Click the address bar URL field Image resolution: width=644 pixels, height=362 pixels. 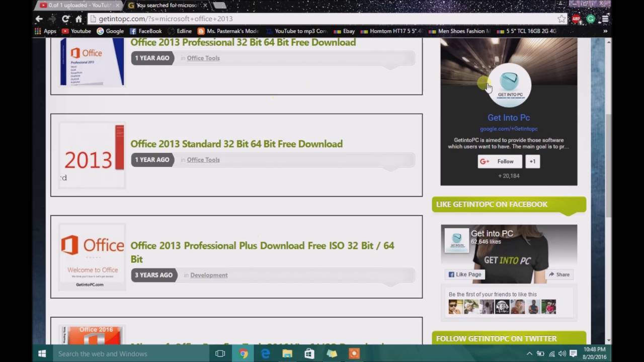coord(322,19)
